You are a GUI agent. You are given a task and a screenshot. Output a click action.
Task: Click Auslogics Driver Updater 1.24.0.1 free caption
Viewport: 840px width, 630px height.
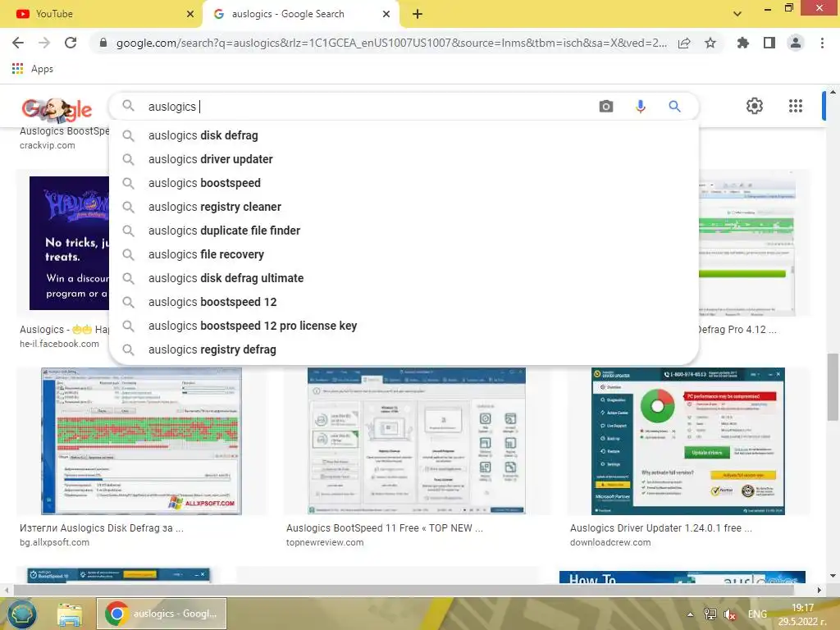pos(661,527)
